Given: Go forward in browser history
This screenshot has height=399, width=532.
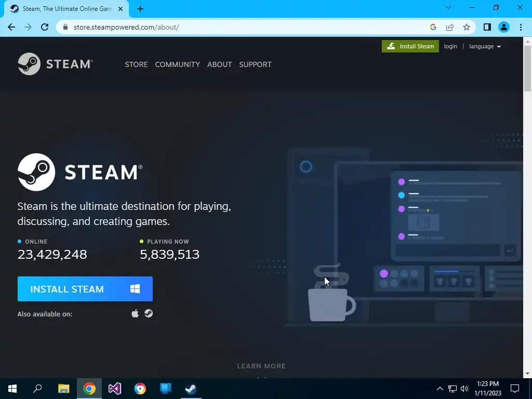Looking at the screenshot, I should 28,27.
